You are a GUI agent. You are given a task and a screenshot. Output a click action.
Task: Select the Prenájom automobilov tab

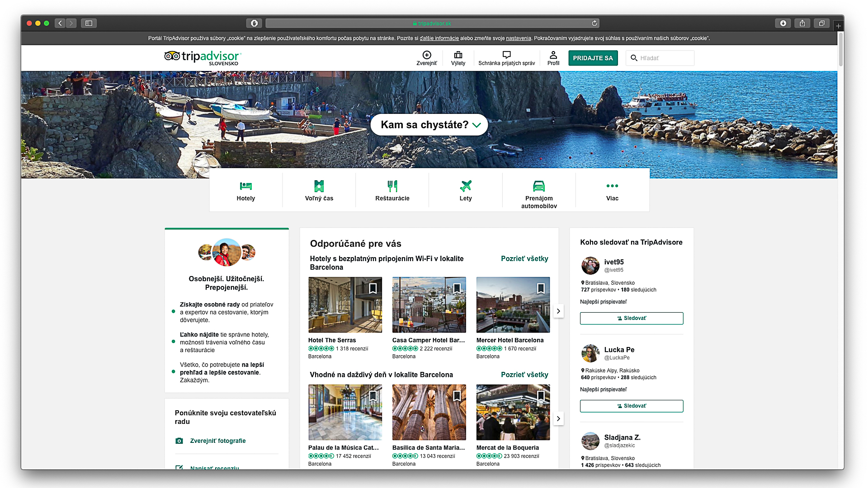[x=539, y=194]
